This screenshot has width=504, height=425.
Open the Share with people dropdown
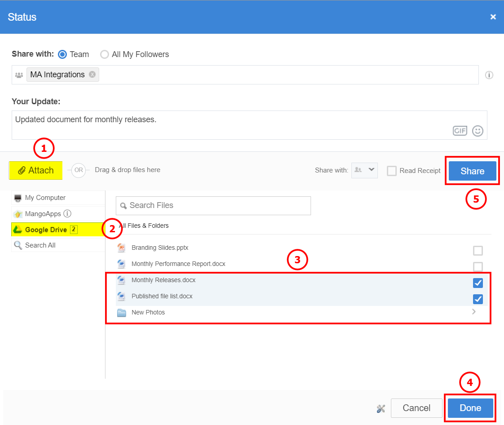tap(364, 170)
